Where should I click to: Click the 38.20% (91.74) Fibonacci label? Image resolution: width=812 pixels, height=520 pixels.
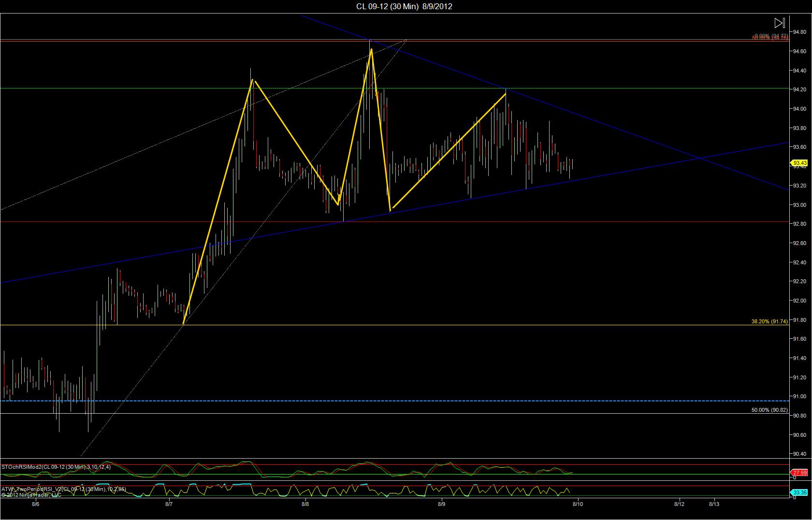coord(769,321)
